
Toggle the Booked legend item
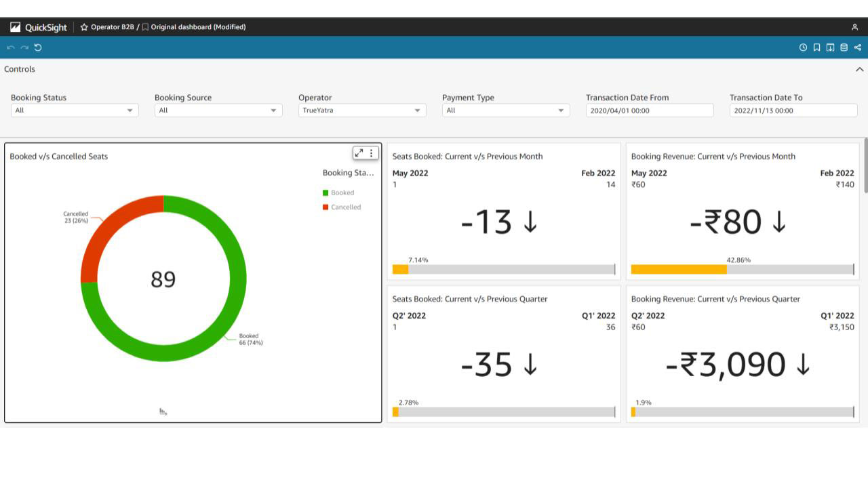point(342,192)
